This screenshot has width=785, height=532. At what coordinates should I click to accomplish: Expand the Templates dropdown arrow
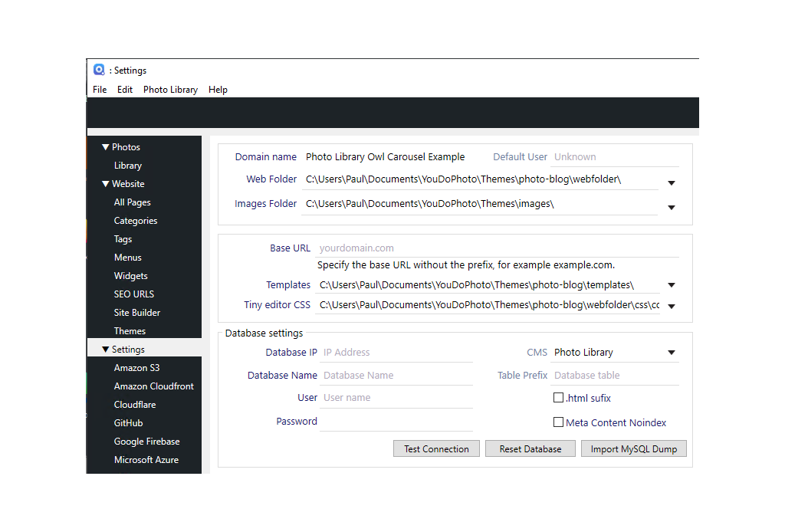pyautogui.click(x=672, y=285)
